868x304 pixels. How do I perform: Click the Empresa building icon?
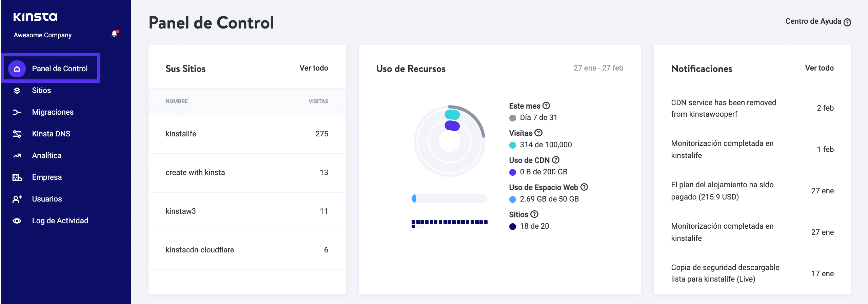(x=17, y=177)
